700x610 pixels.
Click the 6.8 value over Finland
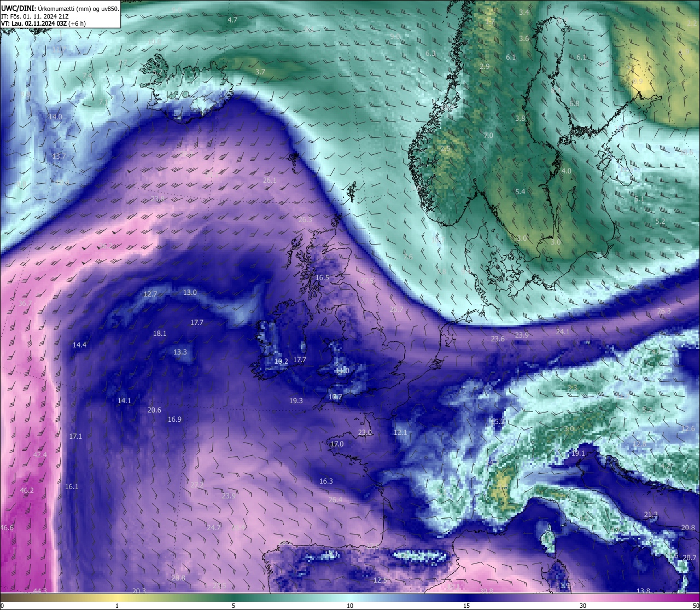(x=574, y=104)
